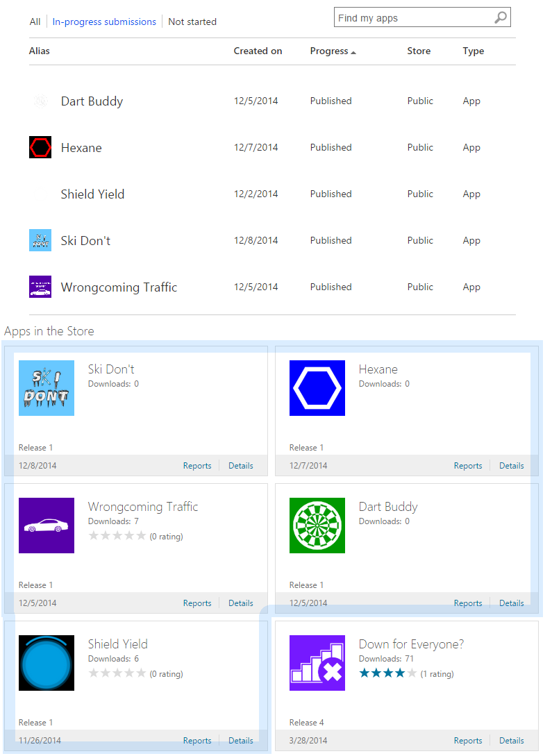552x756 pixels.
Task: Open Details for Dart Buddy card
Action: pos(512,603)
